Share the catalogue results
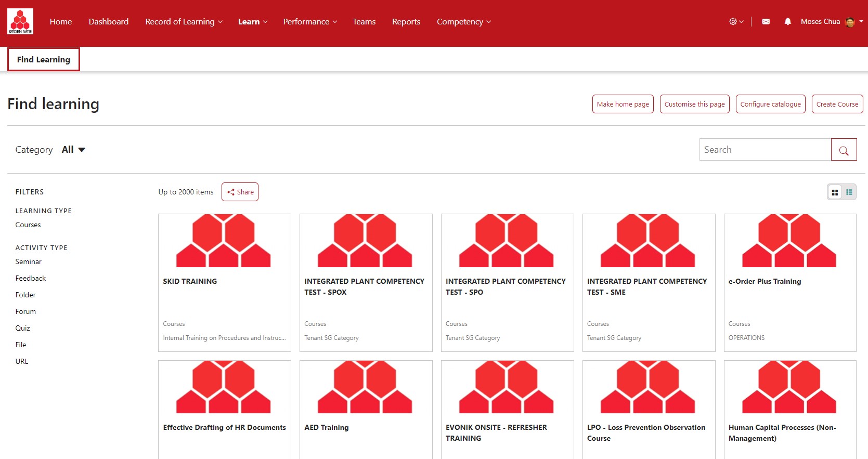The image size is (868, 459). [240, 192]
